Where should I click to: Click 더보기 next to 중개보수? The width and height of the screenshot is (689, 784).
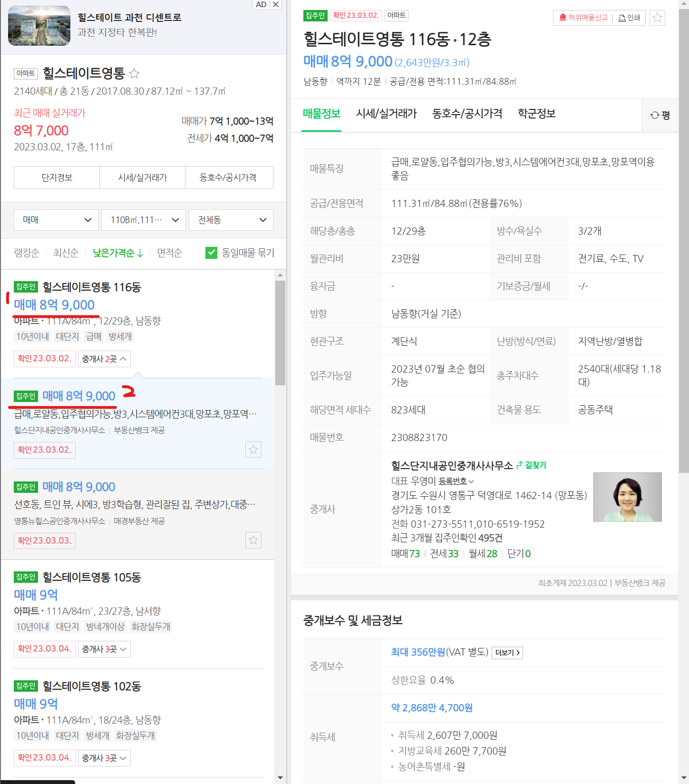pos(507,653)
